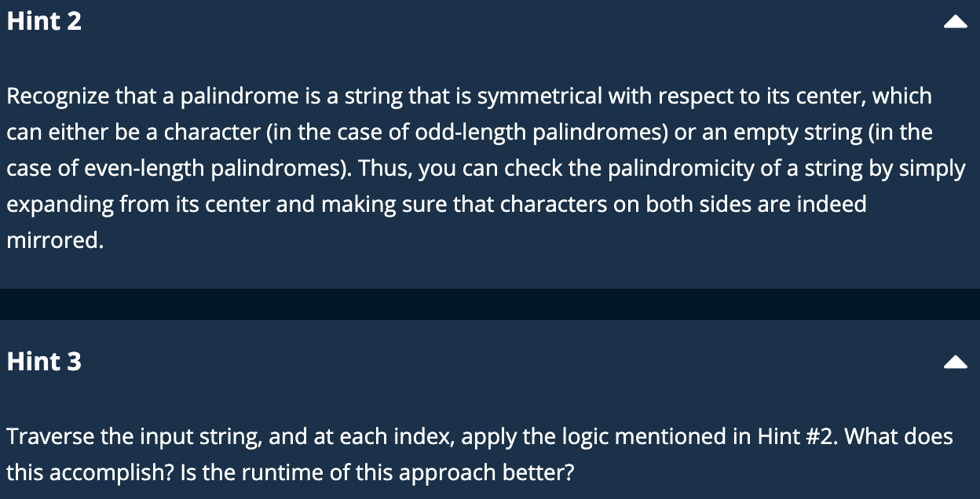The width and height of the screenshot is (980, 499).
Task: Collapse Hint 3 with its arrow icon
Action: click(955, 362)
